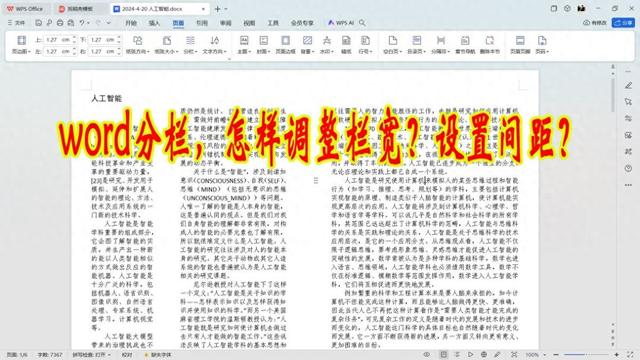Open the 会员专享 member tab
Screen dimensions: 640x360
(302, 23)
